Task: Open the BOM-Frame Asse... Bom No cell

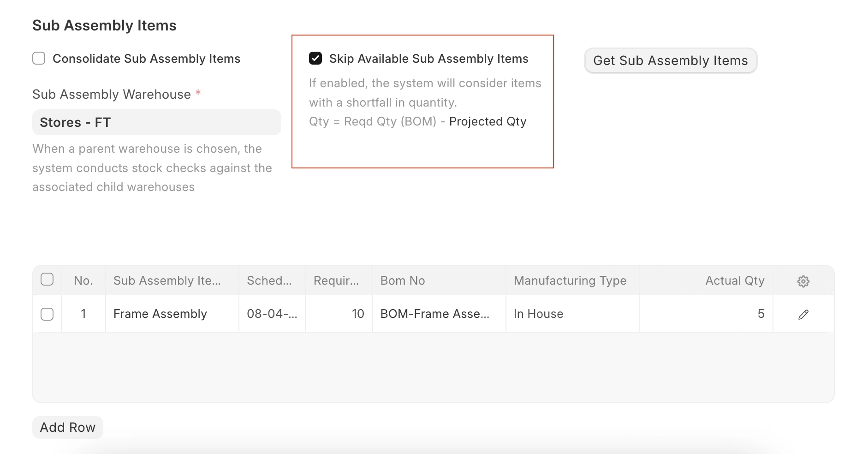Action: (439, 314)
